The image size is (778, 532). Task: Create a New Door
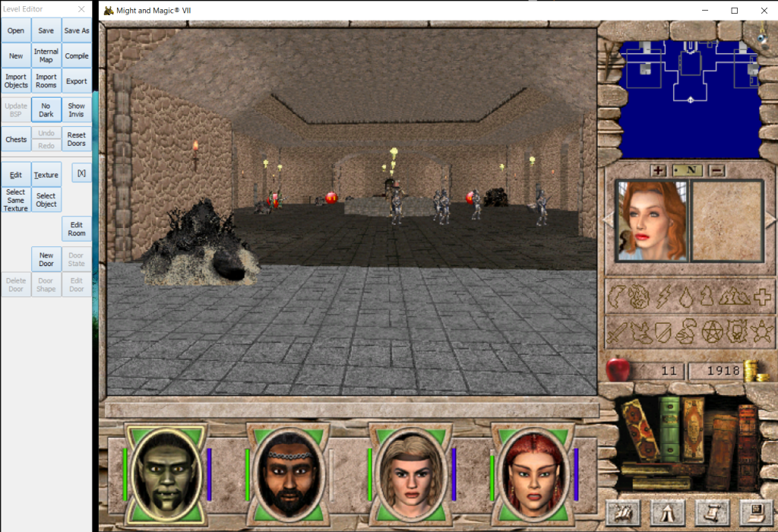tap(46, 259)
